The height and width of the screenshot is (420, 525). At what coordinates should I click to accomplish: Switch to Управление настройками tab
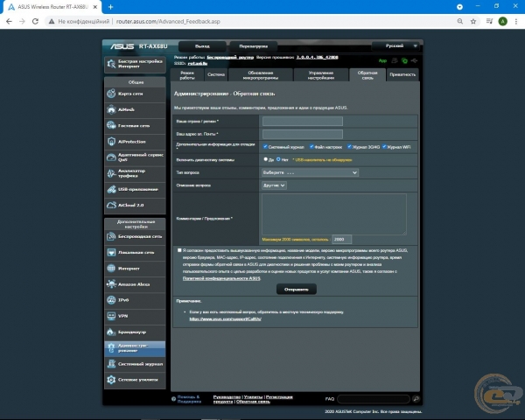321,75
